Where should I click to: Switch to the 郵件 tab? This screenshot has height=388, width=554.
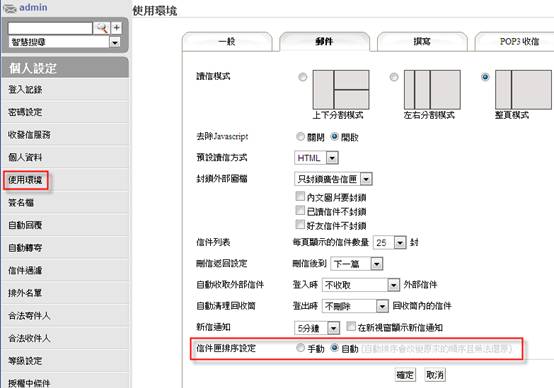tap(324, 42)
